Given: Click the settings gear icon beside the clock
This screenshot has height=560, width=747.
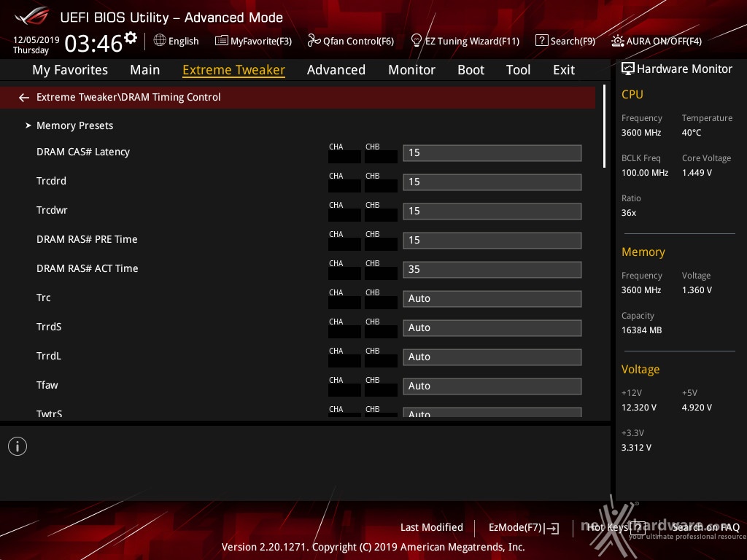Looking at the screenshot, I should point(131,38).
